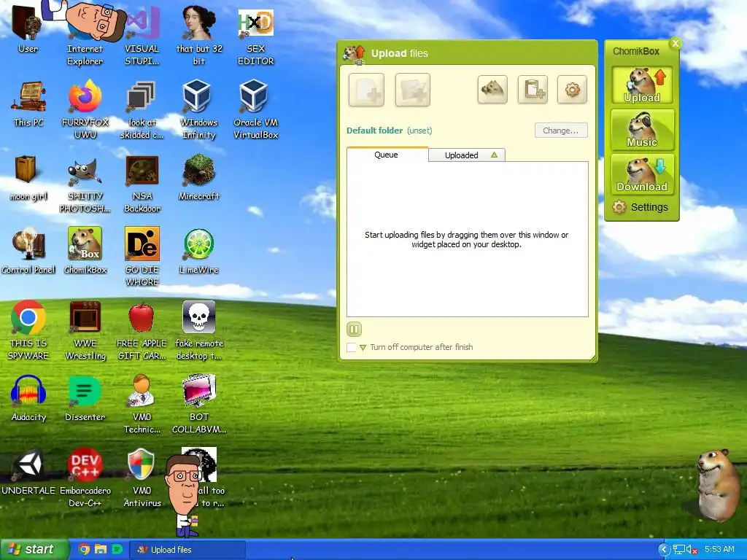The width and height of the screenshot is (747, 560).
Task: Click the paste from clipboard toolbar icon
Action: coord(533,89)
